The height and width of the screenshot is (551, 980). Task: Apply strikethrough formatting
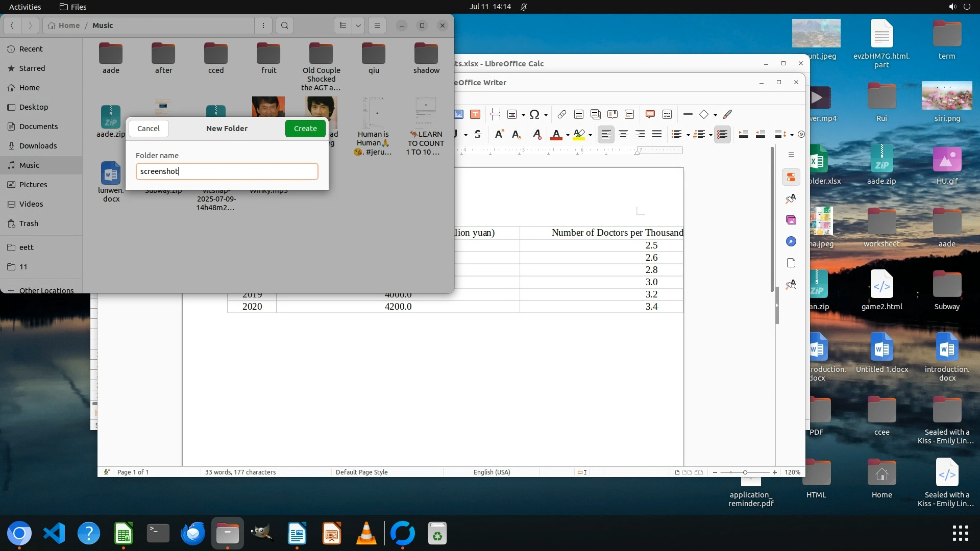coord(478,134)
